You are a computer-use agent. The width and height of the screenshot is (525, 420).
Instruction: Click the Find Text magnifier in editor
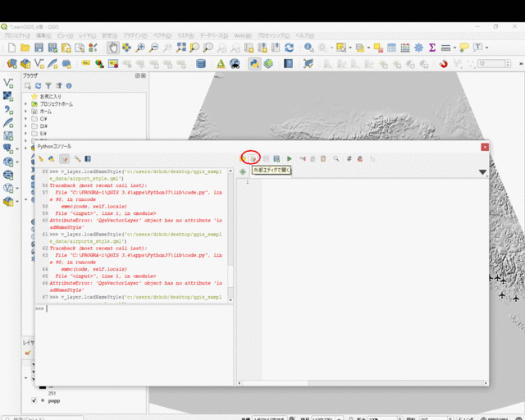click(x=336, y=158)
